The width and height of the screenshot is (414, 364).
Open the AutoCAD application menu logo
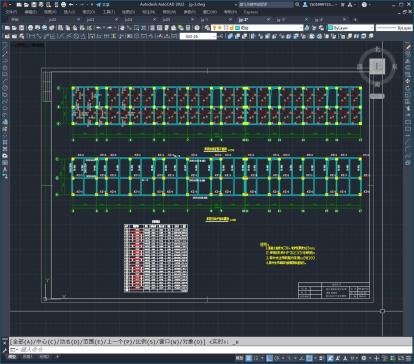point(4,4)
